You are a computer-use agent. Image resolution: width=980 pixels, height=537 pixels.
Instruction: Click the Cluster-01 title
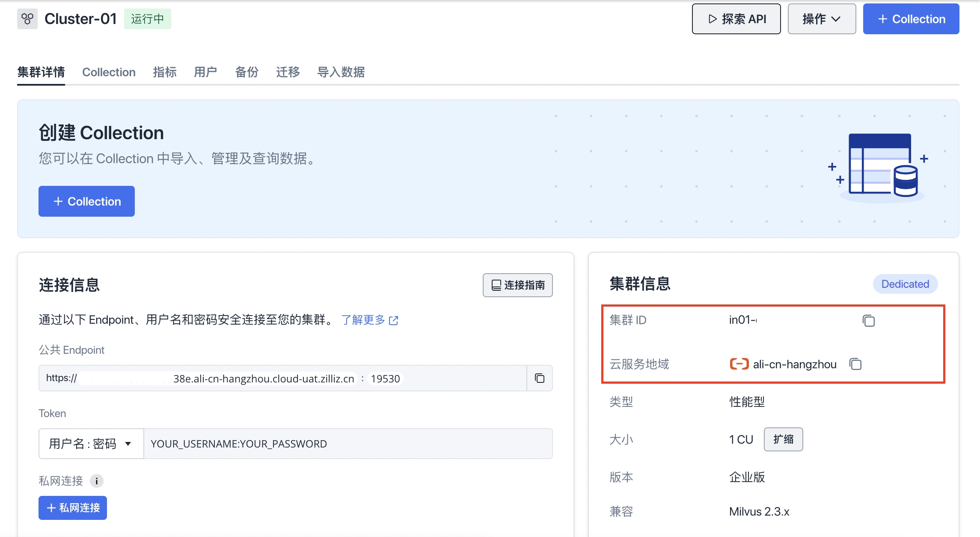click(80, 19)
